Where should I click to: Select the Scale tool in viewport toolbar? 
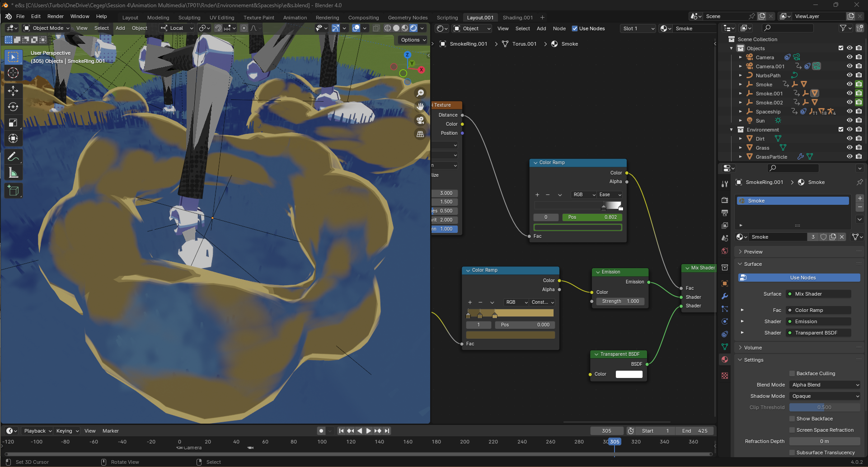coord(13,123)
